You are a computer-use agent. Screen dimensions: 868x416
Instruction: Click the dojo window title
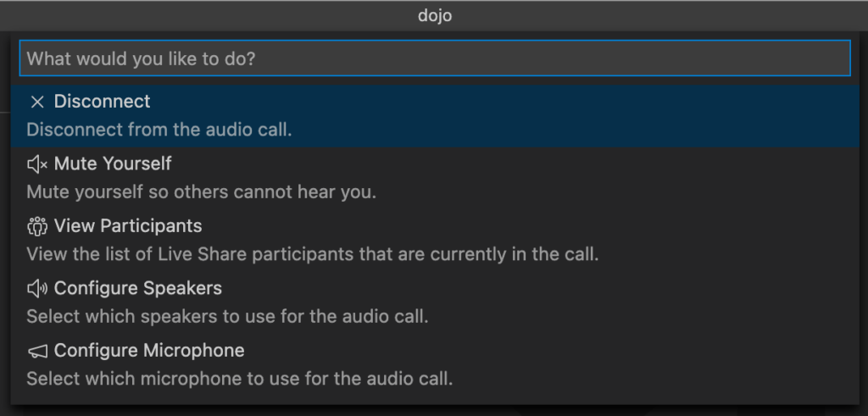point(435,15)
